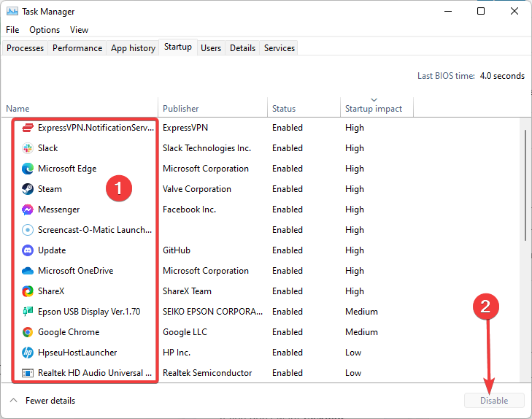Select the Update entry name
The width and height of the screenshot is (532, 419).
pos(52,250)
